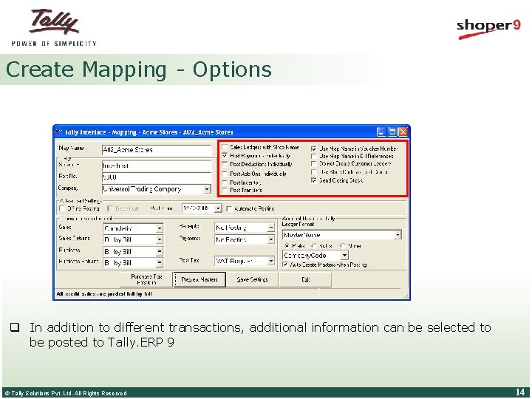Click the shoper9 logo

[488, 29]
